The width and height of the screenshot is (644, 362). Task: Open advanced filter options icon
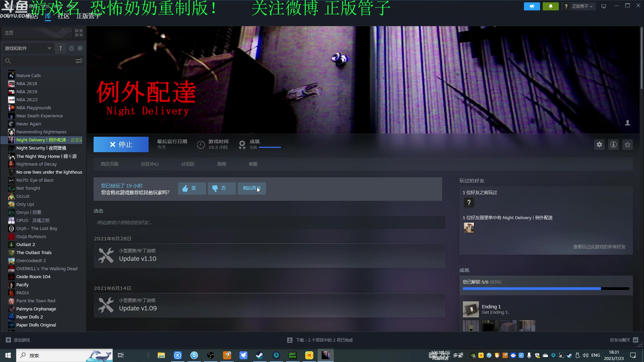pyautogui.click(x=79, y=61)
